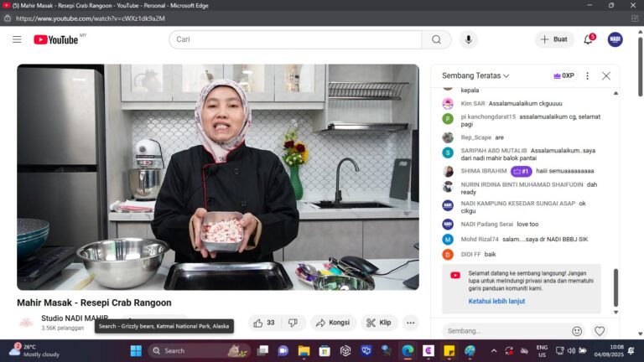Type in the Sembang chat input field
644x362 pixels.
[503, 331]
